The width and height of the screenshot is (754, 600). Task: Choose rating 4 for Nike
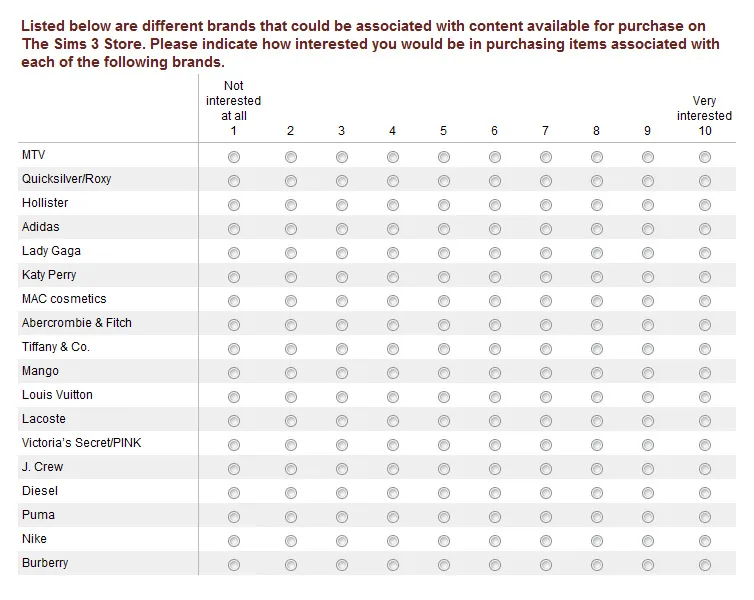(393, 541)
